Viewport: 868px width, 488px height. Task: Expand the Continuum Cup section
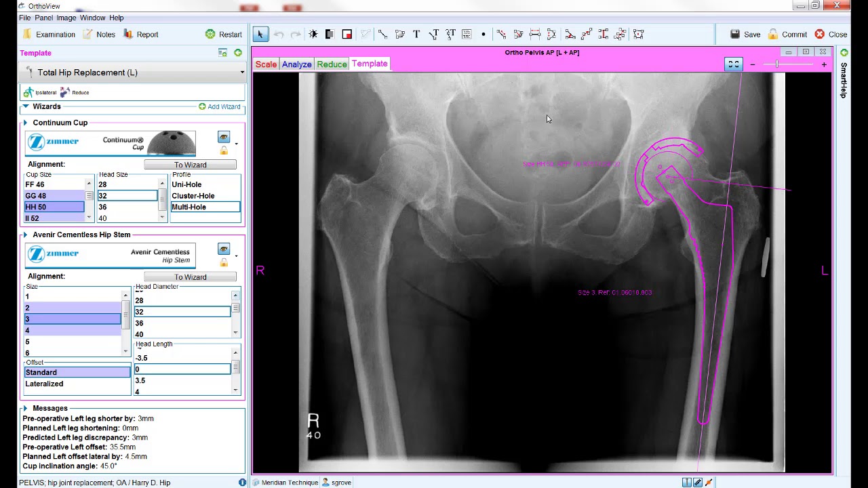click(25, 123)
